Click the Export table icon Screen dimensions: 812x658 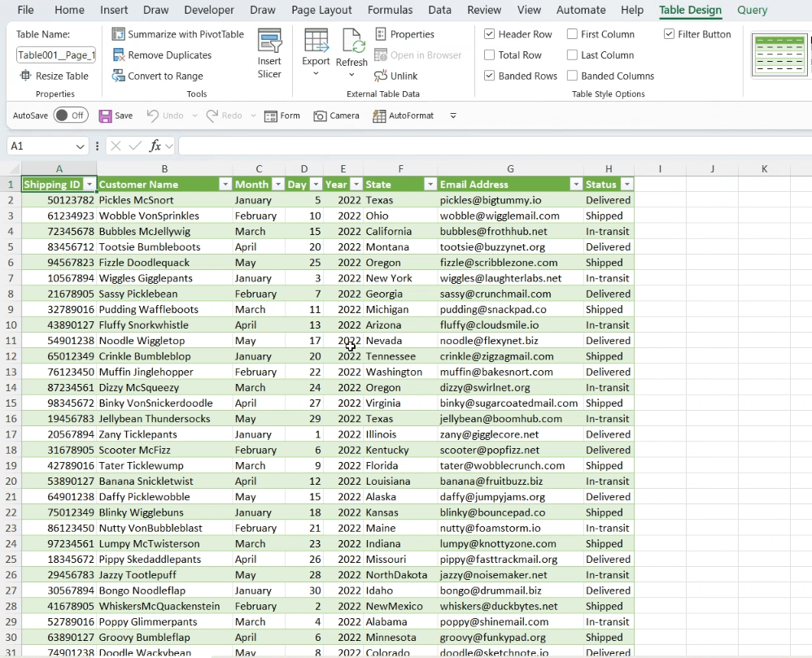pyautogui.click(x=316, y=41)
